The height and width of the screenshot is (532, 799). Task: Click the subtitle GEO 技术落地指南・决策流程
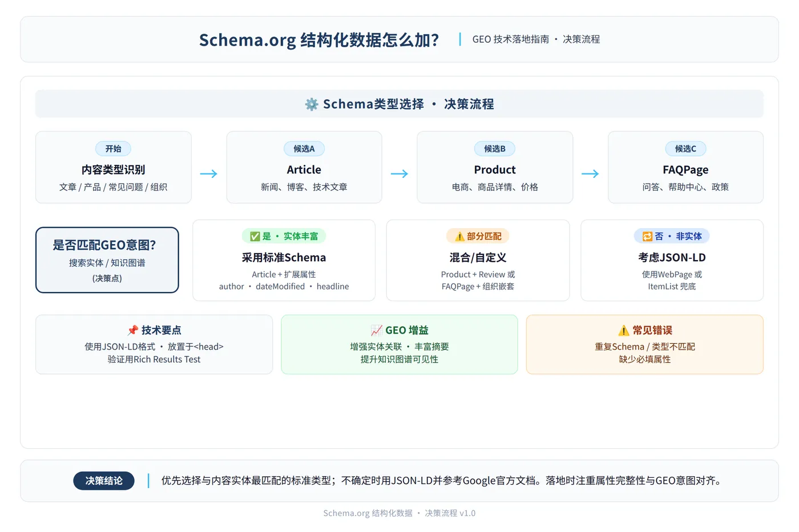coord(536,39)
